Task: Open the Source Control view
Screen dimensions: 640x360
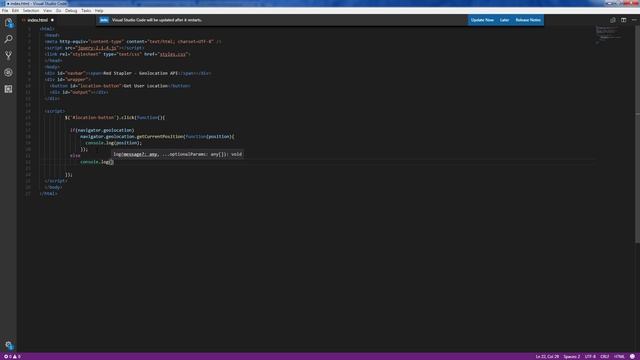Action: [x=8, y=56]
